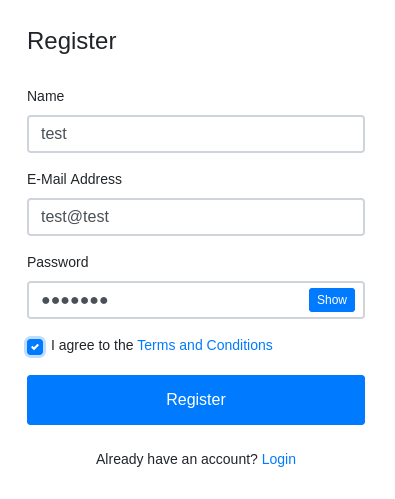Click the "I agree to the" label text
Image resolution: width=395 pixels, height=499 pixels.
click(92, 345)
